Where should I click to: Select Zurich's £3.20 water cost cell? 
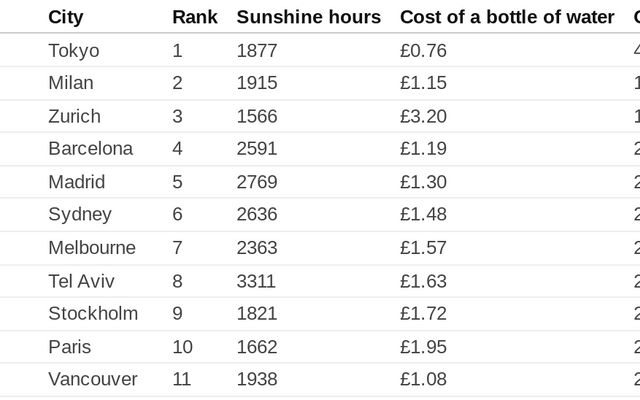pyautogui.click(x=423, y=116)
